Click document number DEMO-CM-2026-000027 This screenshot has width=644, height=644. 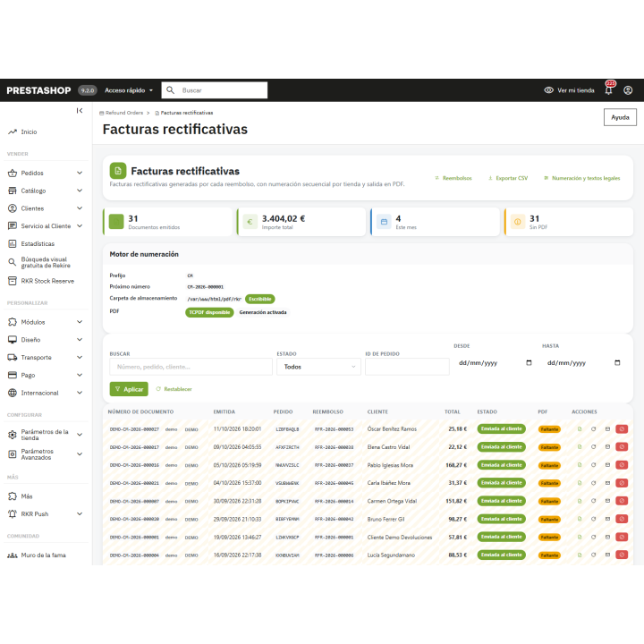point(134,429)
